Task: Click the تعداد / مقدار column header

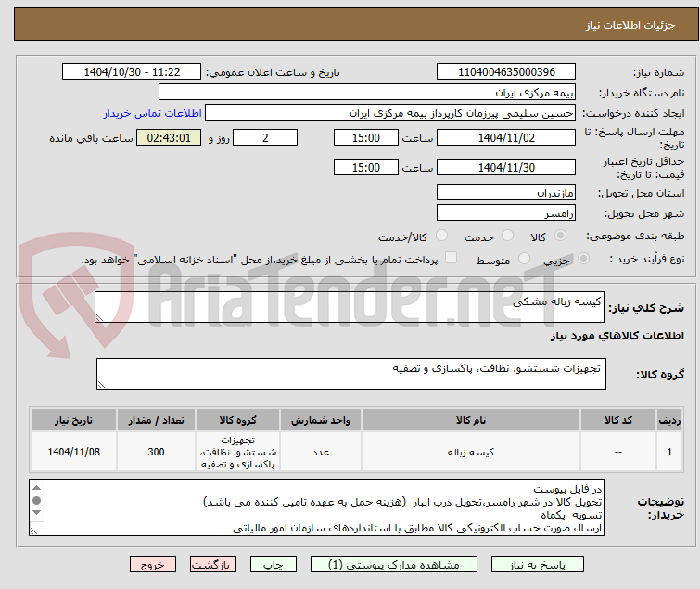Action: click(156, 420)
